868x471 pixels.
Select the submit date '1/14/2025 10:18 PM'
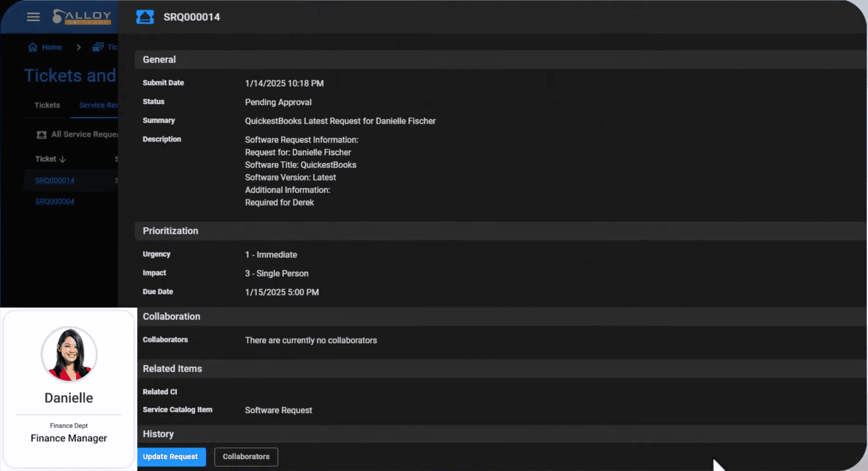(284, 83)
